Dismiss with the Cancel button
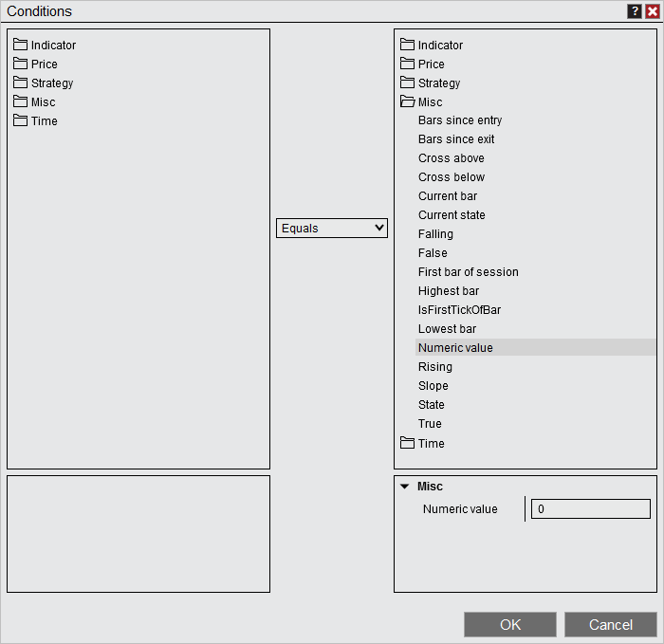Screen dimensions: 664x644 click(610, 624)
